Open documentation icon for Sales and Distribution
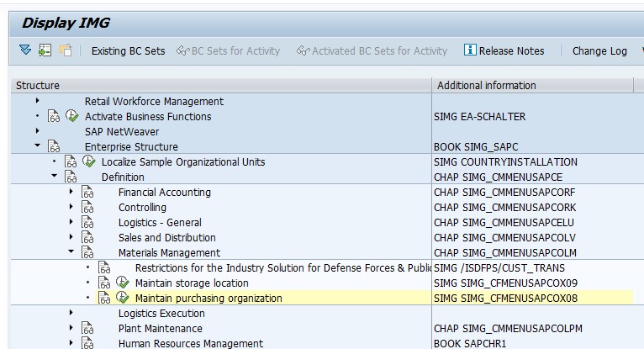Viewport: 644px width, 349px height. click(87, 238)
